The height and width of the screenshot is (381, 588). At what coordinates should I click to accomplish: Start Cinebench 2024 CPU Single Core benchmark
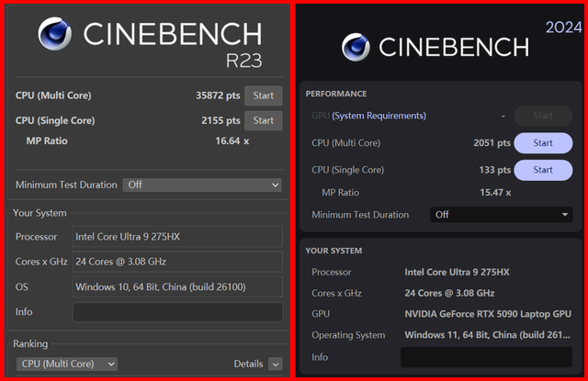click(542, 170)
